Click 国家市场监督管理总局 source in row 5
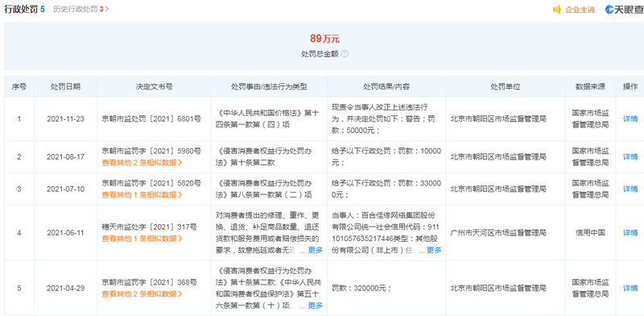644x316 pixels. (590, 288)
